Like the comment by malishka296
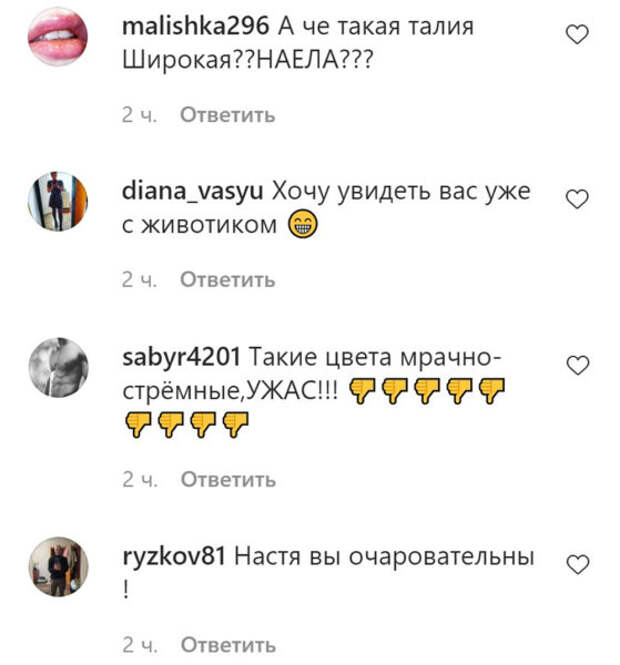Image resolution: width=620 pixels, height=665 pixels. (577, 34)
